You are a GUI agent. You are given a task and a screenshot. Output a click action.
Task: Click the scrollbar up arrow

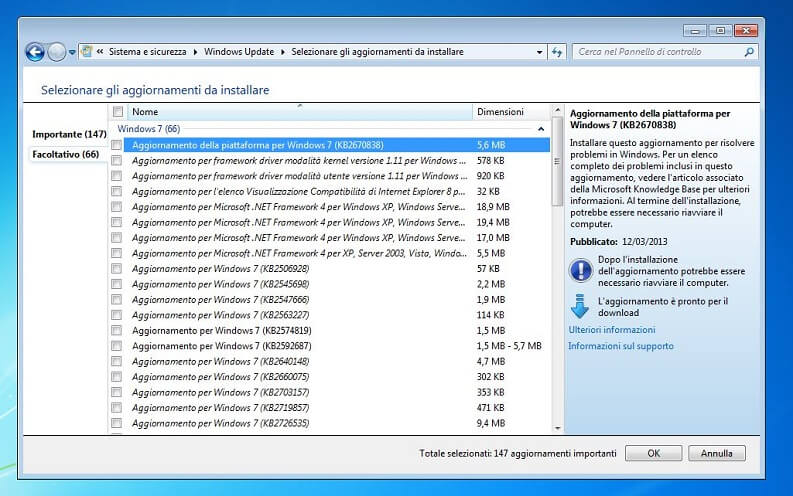557,110
